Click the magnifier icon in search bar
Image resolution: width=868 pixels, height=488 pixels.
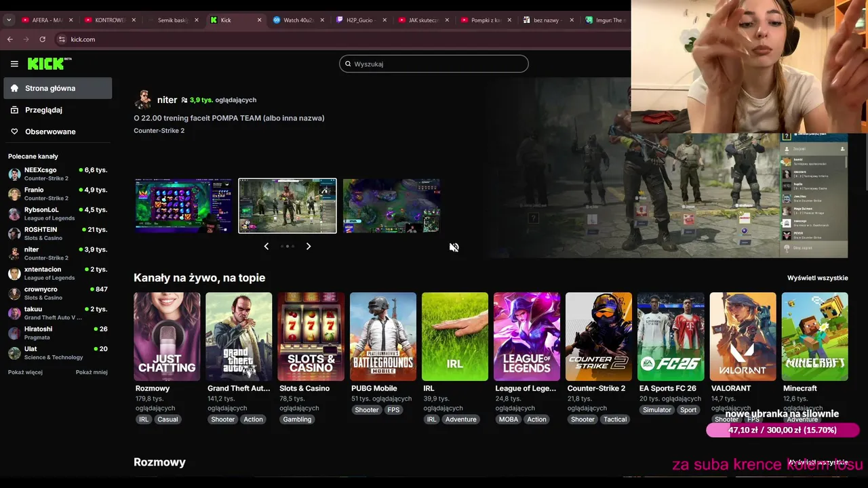click(348, 64)
